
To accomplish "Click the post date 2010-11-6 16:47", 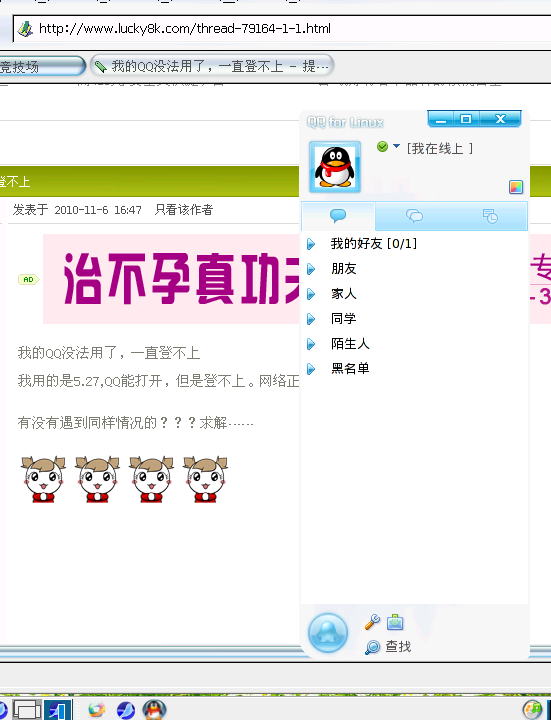I will 98,210.
